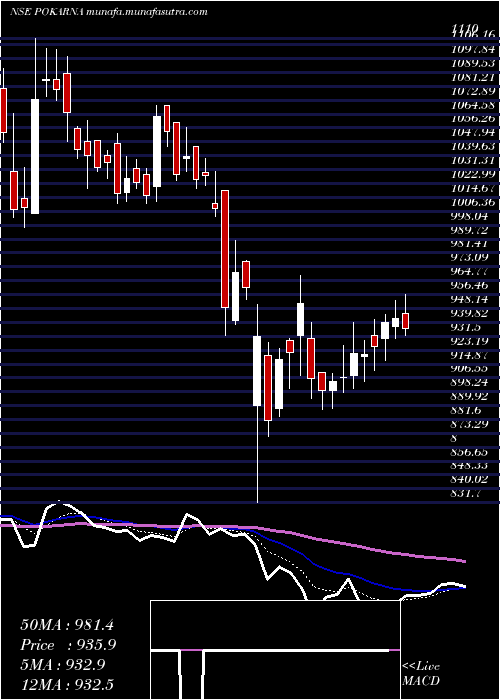This screenshot has width=500, height=700.
Task: Click the 981.41 price level label
Action: (471, 243)
